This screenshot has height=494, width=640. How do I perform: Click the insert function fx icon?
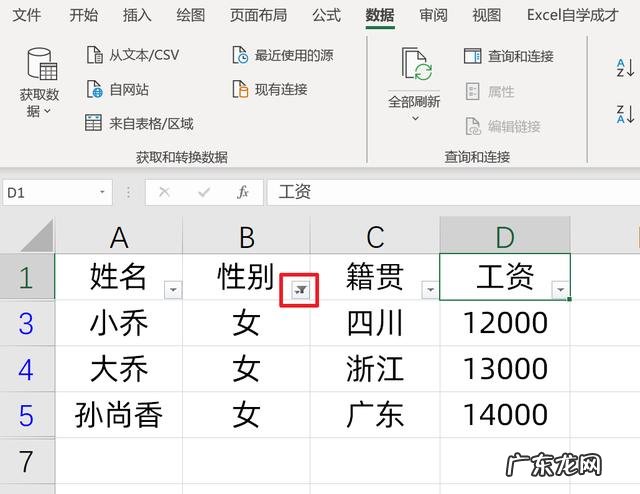(x=243, y=192)
